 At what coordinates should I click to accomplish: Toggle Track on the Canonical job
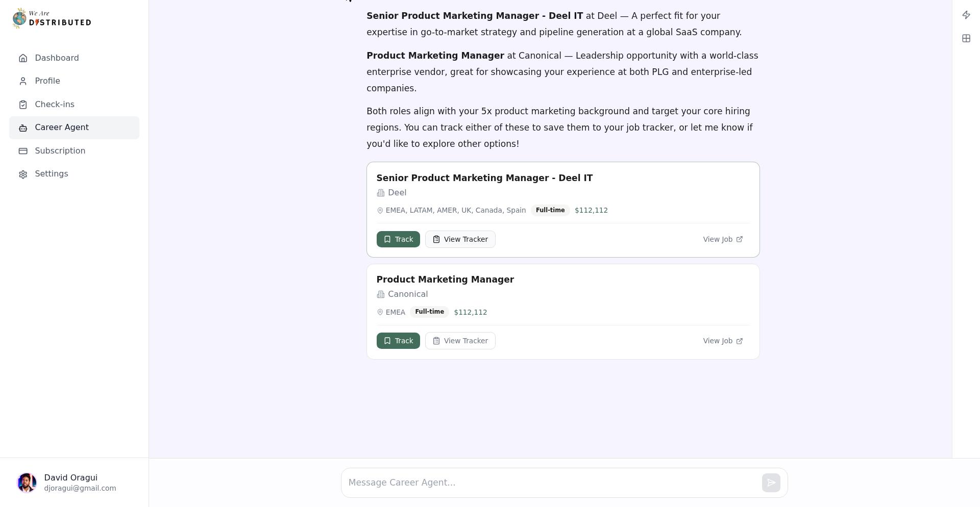click(x=398, y=340)
